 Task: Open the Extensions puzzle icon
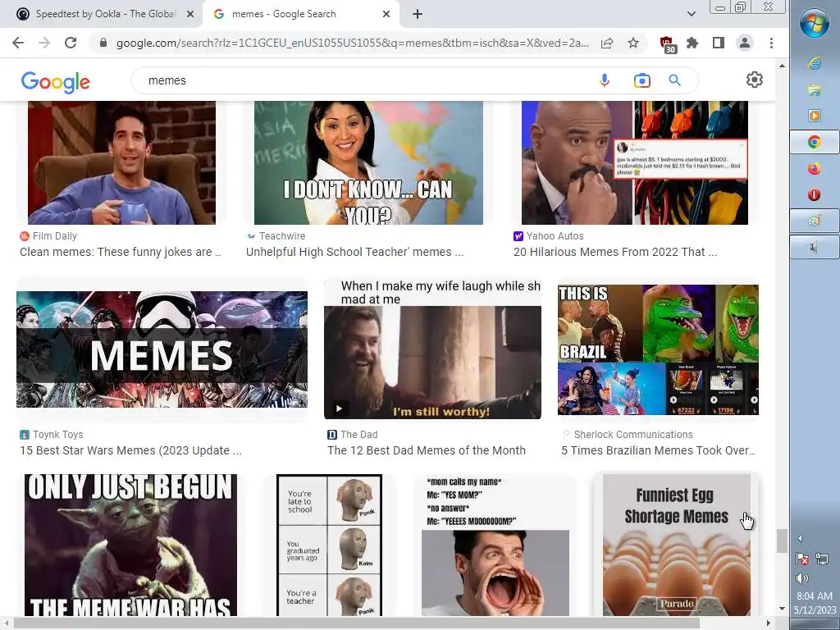click(x=692, y=43)
